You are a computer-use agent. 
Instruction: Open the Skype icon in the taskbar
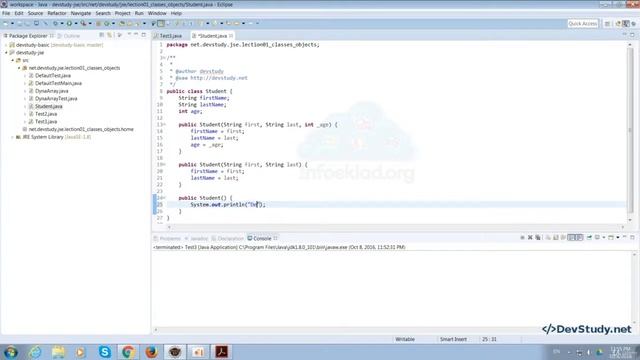point(104,352)
